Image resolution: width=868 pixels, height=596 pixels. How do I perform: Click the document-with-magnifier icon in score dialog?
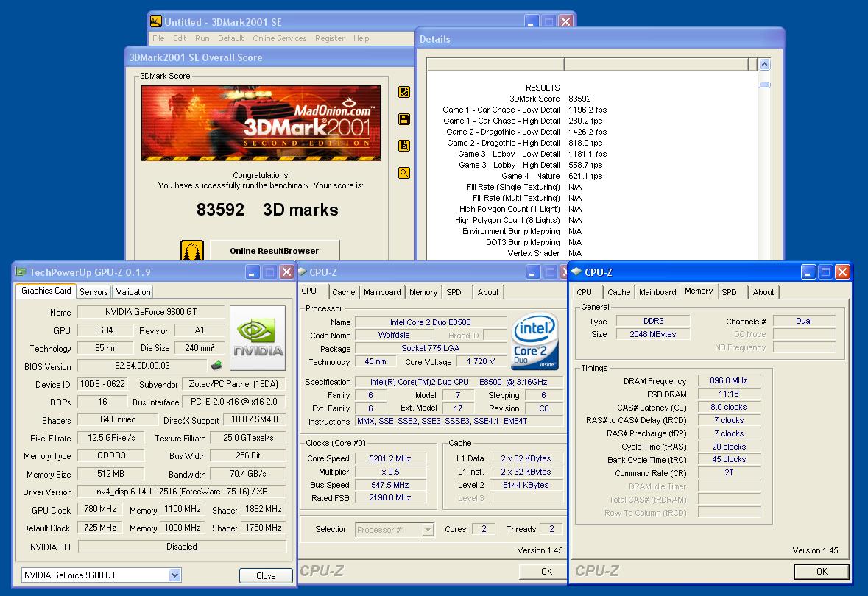[x=404, y=146]
